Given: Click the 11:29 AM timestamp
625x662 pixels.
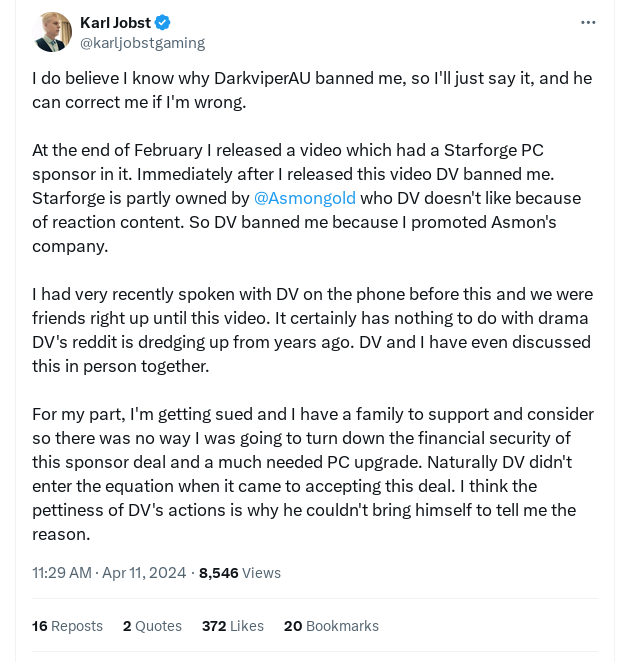Looking at the screenshot, I should click(61, 573).
